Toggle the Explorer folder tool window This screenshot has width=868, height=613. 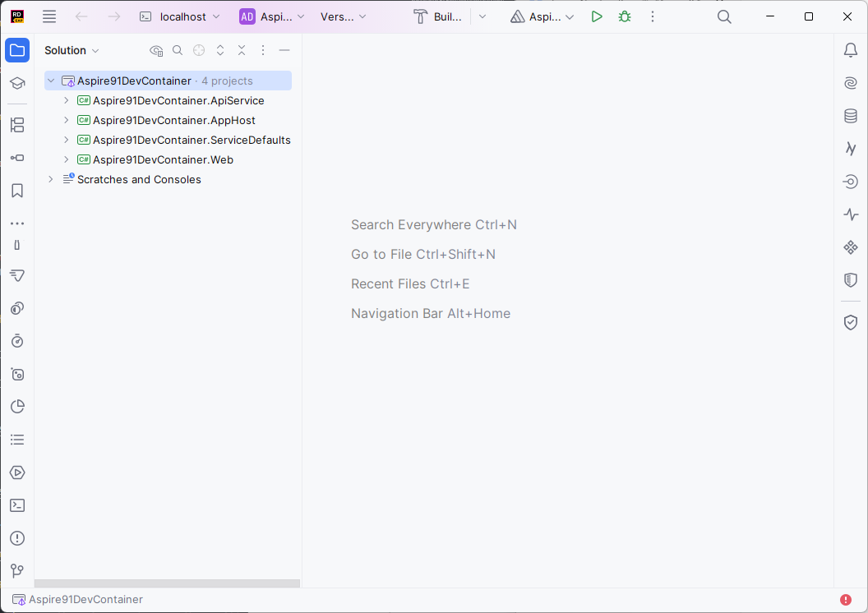(17, 50)
